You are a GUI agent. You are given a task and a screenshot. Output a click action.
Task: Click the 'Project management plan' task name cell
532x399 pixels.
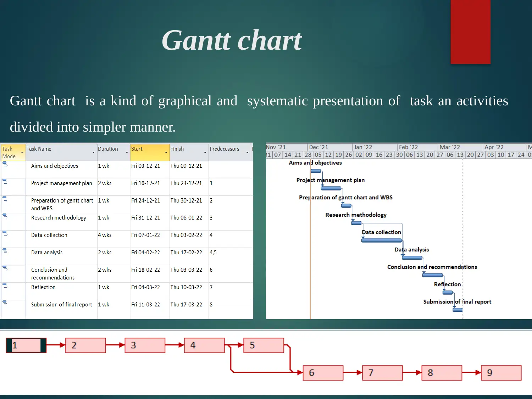(x=61, y=187)
